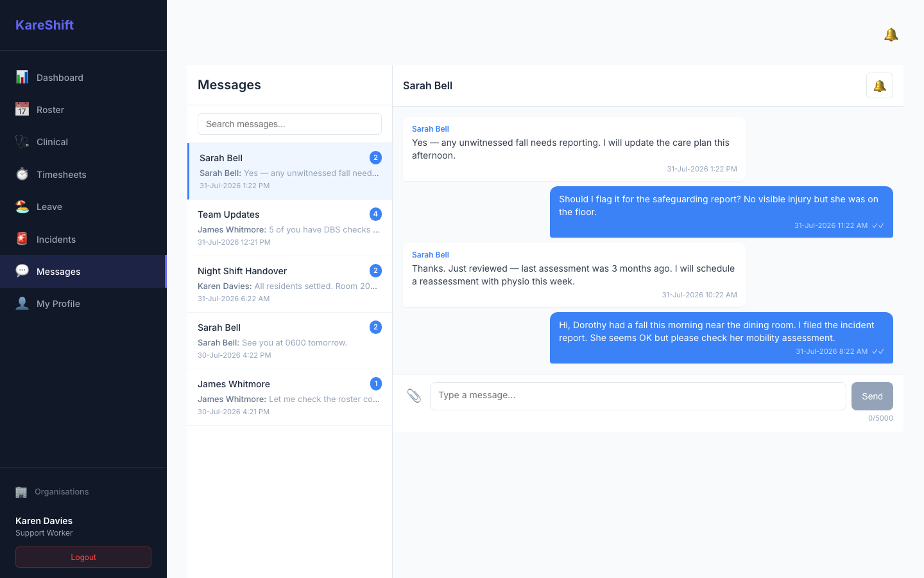The image size is (924, 578).
Task: Click the Incidents siren icon
Action: 22,239
